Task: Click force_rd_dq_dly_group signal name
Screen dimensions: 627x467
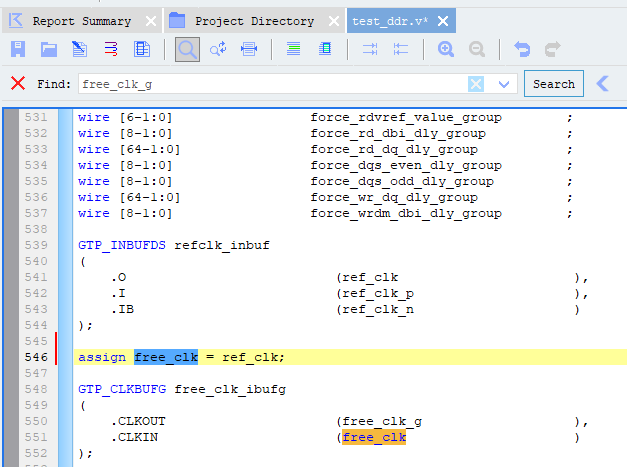Action: (394, 149)
